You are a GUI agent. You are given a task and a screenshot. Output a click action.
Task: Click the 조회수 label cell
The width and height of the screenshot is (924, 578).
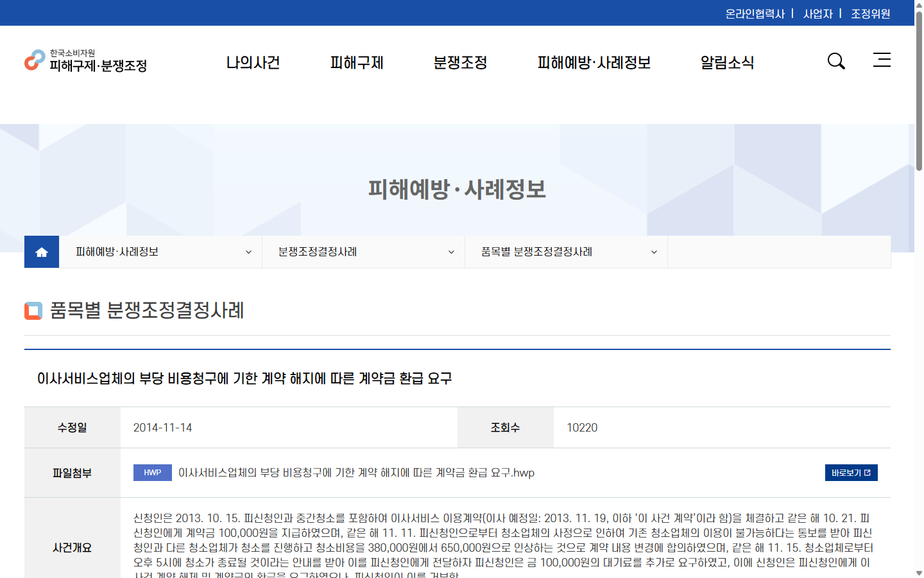[506, 428]
